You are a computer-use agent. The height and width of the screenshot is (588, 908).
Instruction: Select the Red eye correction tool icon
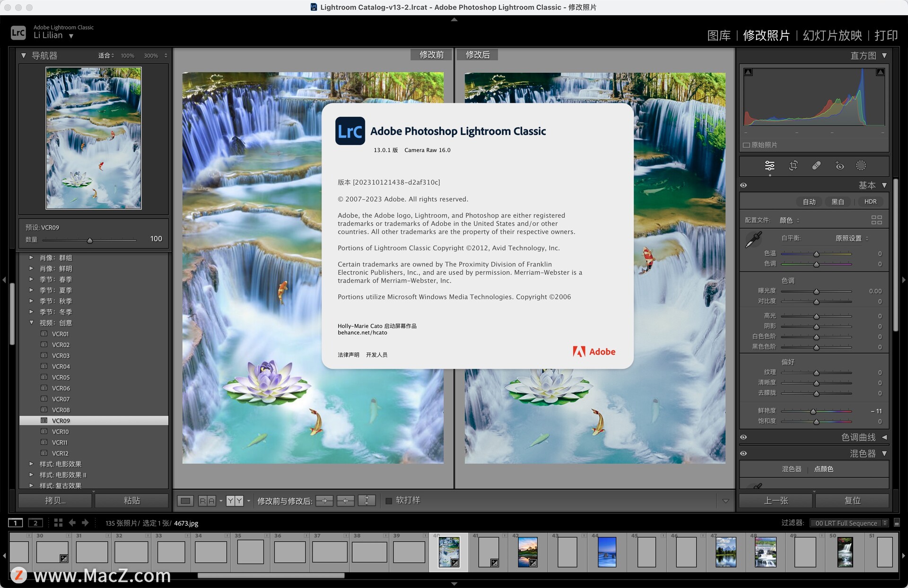[839, 165]
